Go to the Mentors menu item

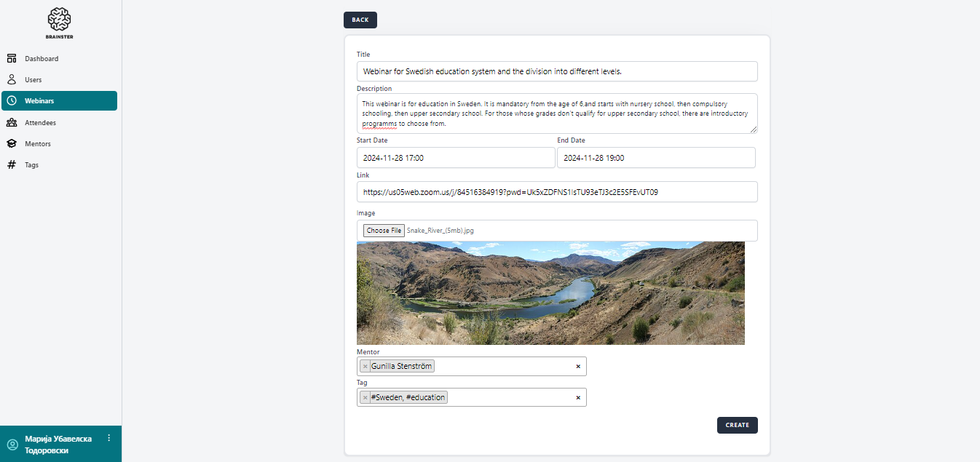click(x=38, y=143)
